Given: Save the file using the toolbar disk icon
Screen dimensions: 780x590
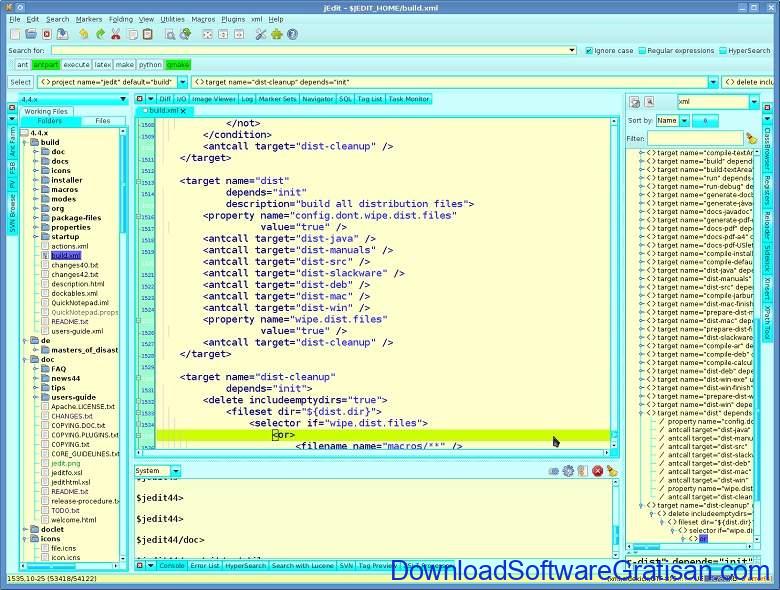Looking at the screenshot, I should (62, 34).
